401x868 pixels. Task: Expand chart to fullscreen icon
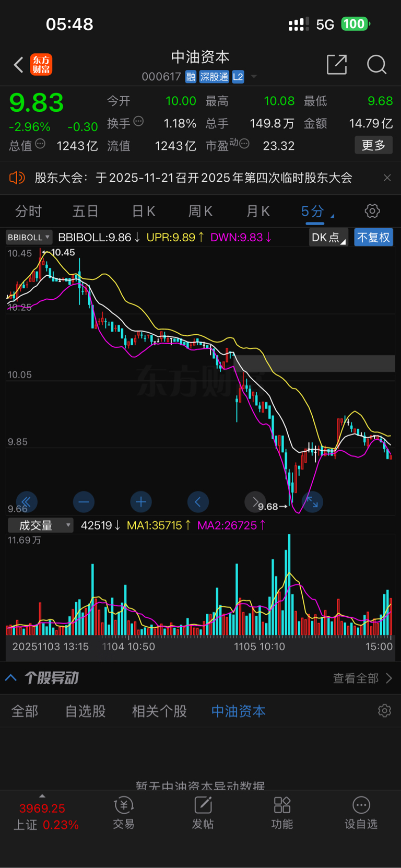[312, 502]
